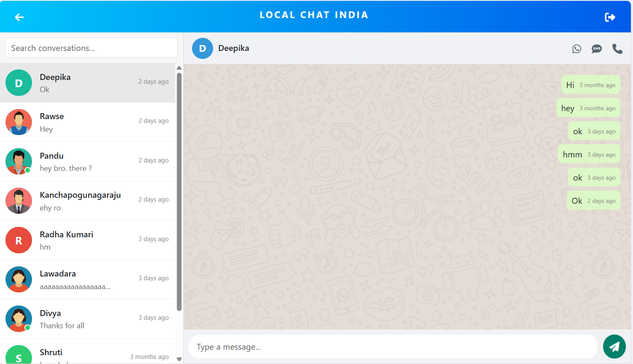
Task: Click Pandu's profile avatar
Action: pyautogui.click(x=19, y=162)
